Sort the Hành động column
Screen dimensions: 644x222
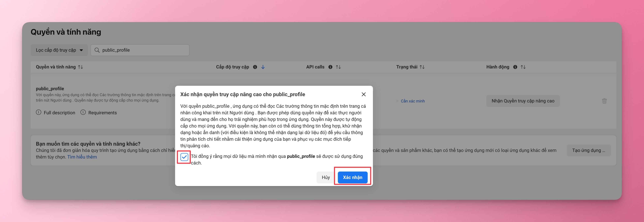pos(523,67)
